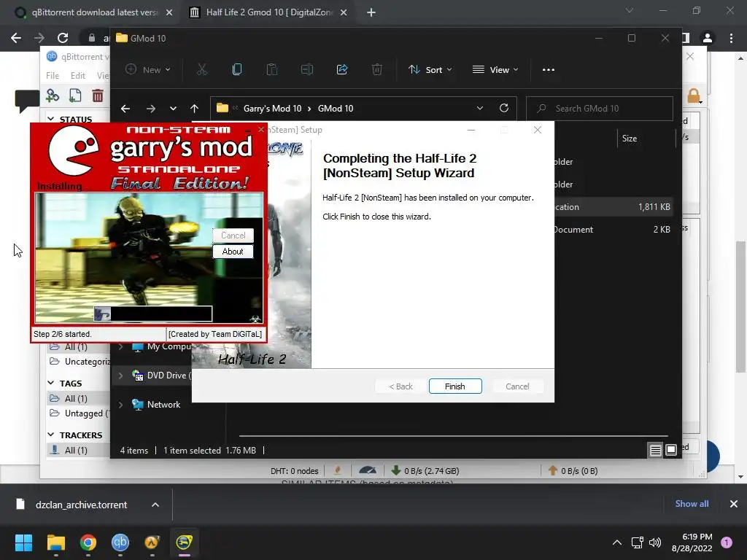This screenshot has height=560, width=747.
Task: Switch to qBittorrent download browser tab
Action: point(93,12)
